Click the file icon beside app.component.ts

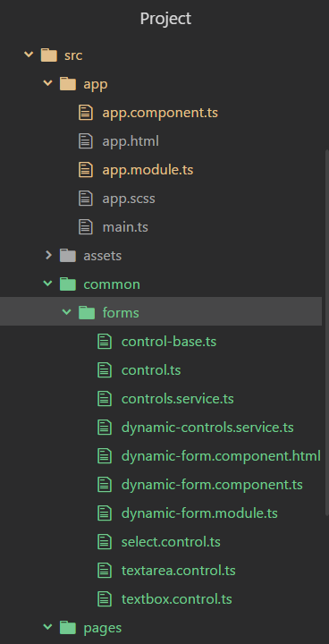coord(86,113)
